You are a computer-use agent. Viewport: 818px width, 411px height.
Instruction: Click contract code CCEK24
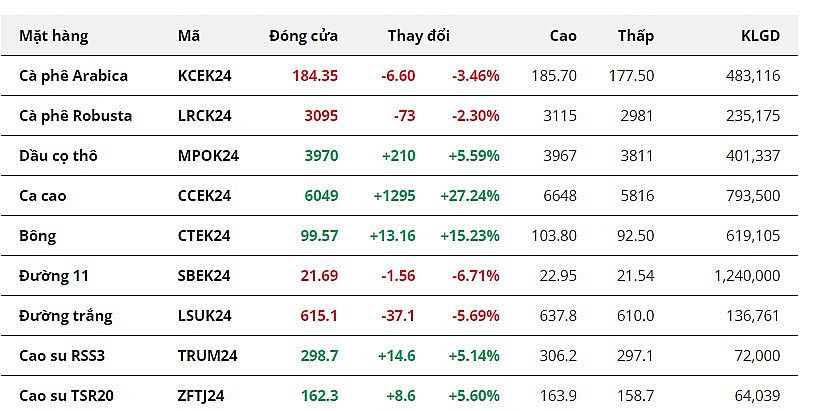pyautogui.click(x=205, y=195)
